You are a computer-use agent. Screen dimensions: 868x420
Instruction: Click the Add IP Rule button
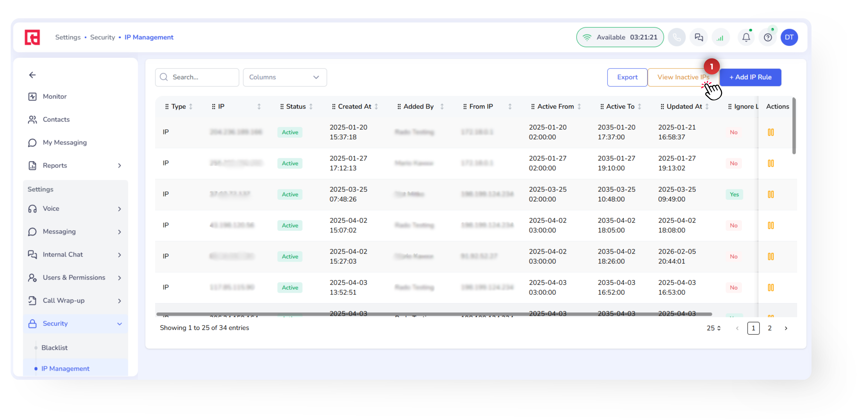(750, 77)
